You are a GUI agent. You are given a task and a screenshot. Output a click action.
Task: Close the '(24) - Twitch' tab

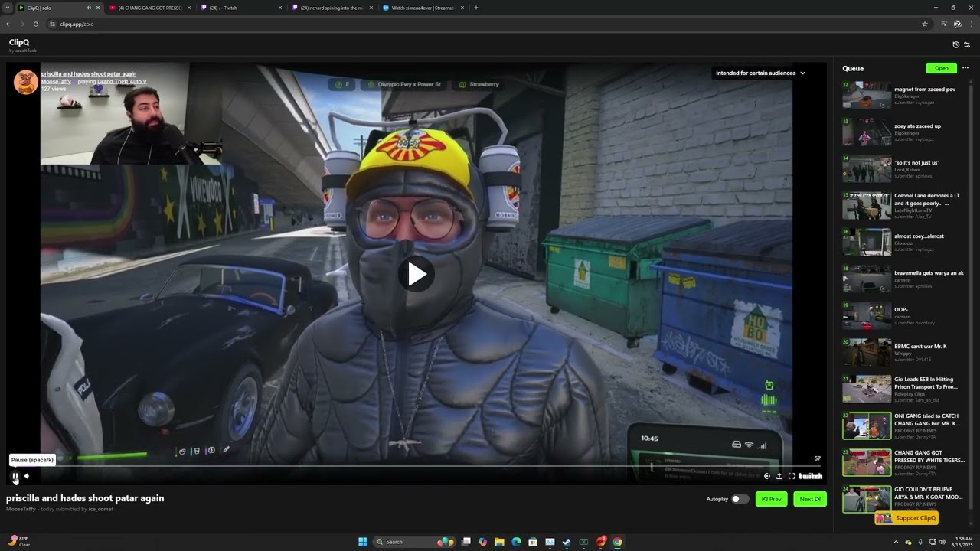279,8
